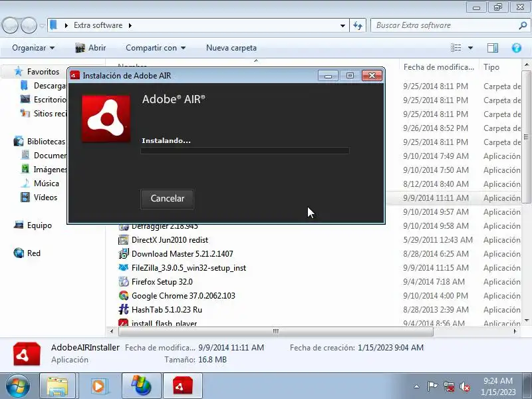The width and height of the screenshot is (532, 399).
Task: Open the Organizar menu
Action: [x=33, y=48]
